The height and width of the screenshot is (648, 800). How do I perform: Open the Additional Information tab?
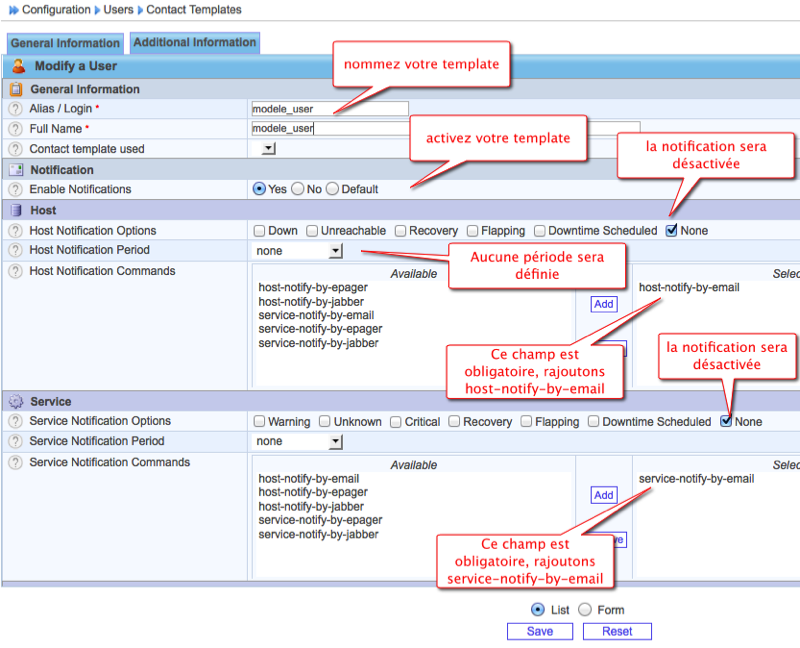coord(194,43)
